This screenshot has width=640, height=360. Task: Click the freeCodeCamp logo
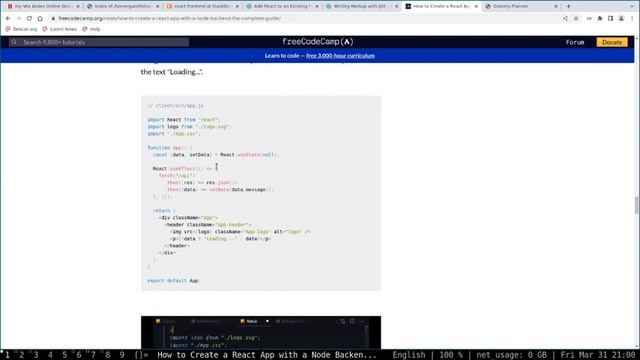(x=318, y=42)
